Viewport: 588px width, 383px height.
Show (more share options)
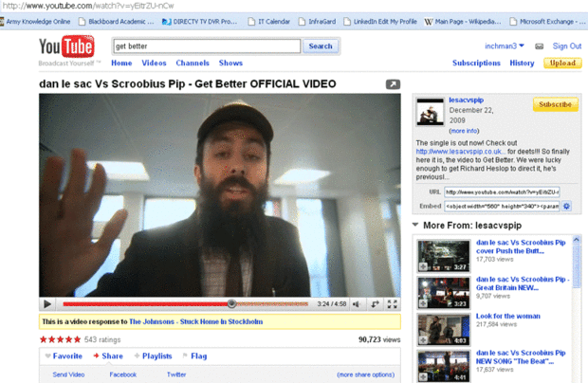click(x=366, y=374)
